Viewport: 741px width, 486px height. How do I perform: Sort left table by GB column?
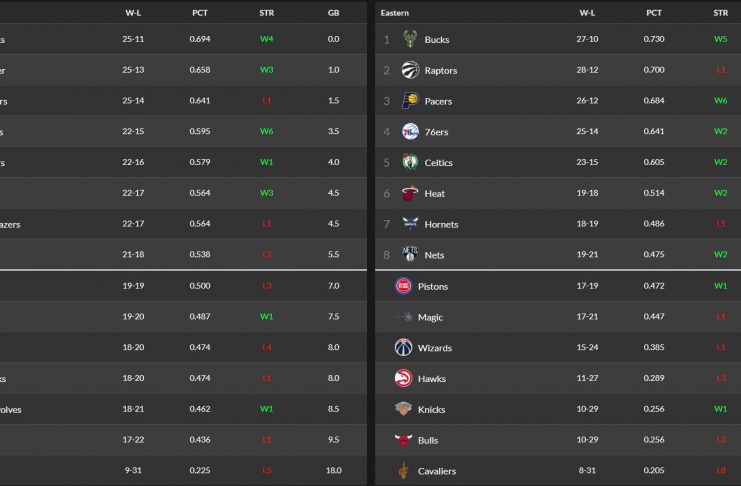(333, 13)
